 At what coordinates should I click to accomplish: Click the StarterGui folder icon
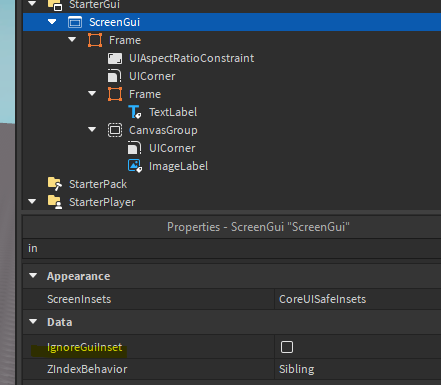click(x=55, y=5)
